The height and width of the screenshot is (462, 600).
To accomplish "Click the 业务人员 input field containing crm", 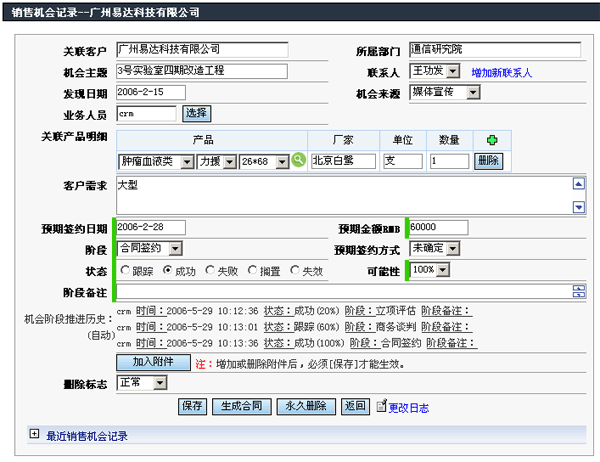I will coord(147,114).
